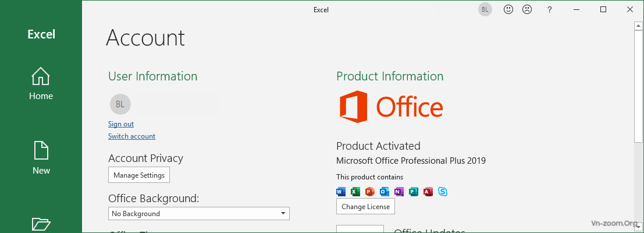The width and height of the screenshot is (644, 233).
Task: Click Microsoft Office Professional Plus 2019 text
Action: 411,161
